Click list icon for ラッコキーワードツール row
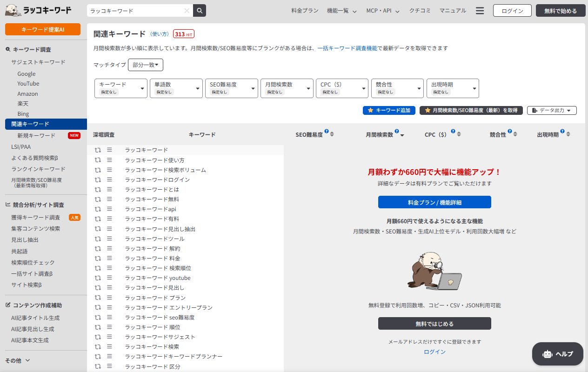 (x=110, y=239)
